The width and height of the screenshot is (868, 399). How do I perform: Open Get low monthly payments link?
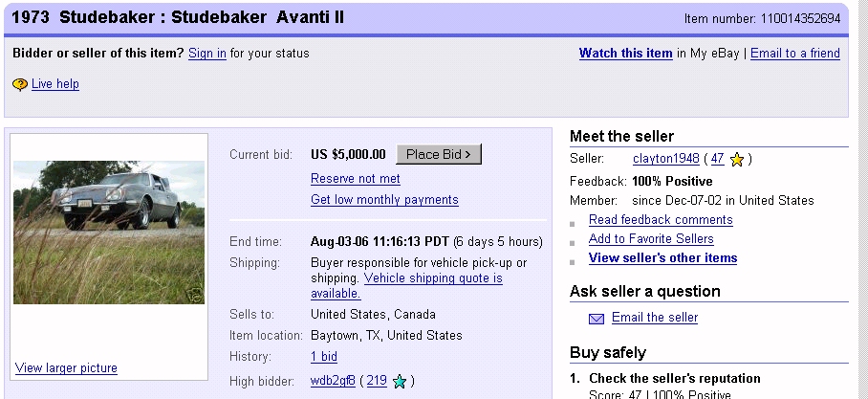click(x=384, y=200)
